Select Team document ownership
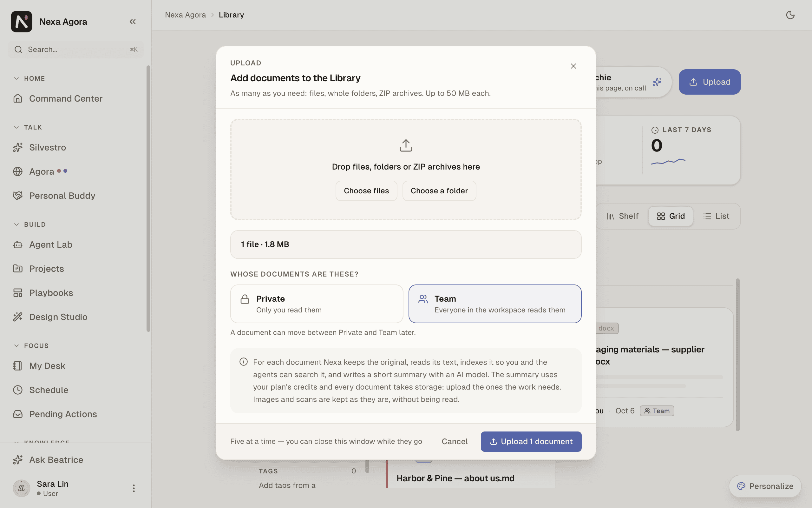The height and width of the screenshot is (508, 812). pyautogui.click(x=494, y=304)
